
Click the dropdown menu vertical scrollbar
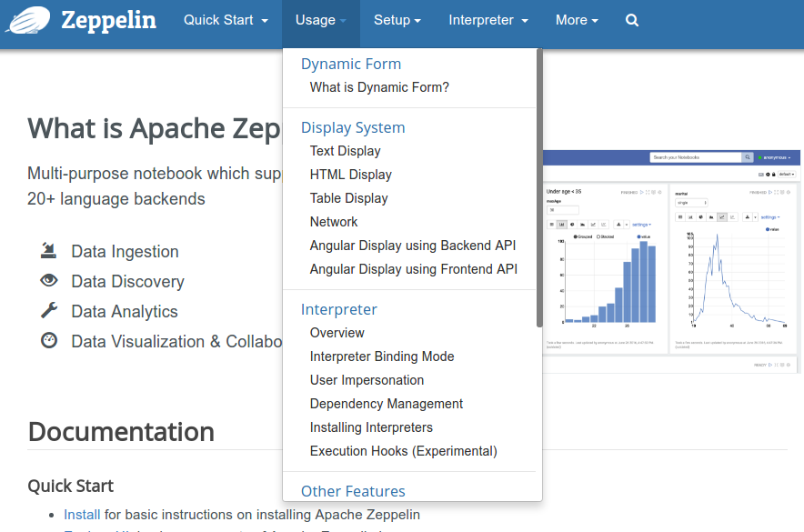(539, 188)
